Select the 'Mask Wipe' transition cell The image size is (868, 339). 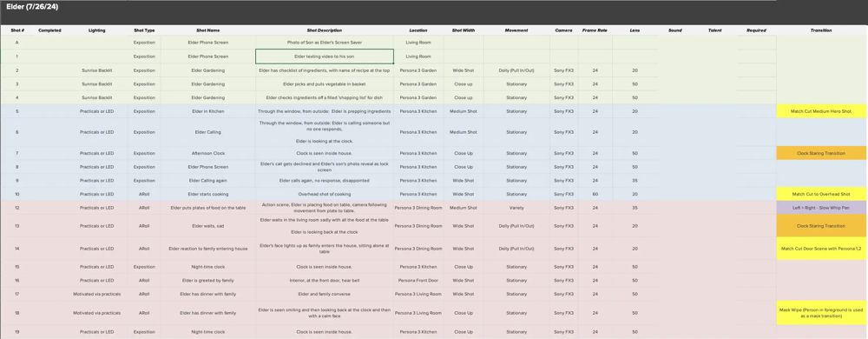[821, 313]
